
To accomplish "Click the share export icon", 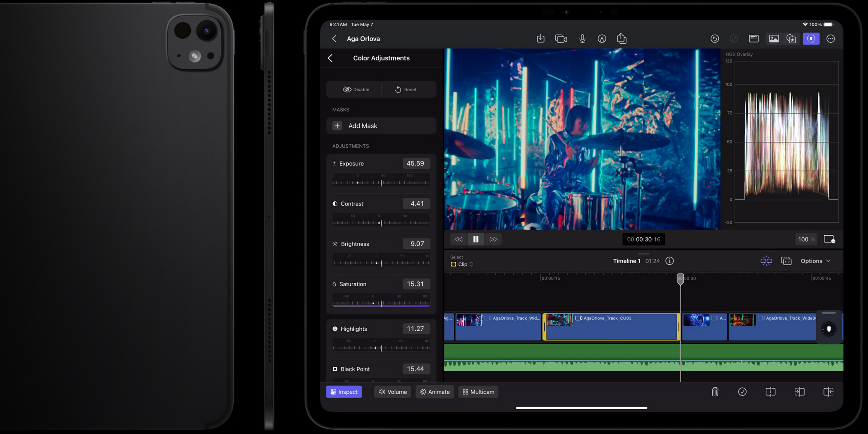I will [621, 39].
